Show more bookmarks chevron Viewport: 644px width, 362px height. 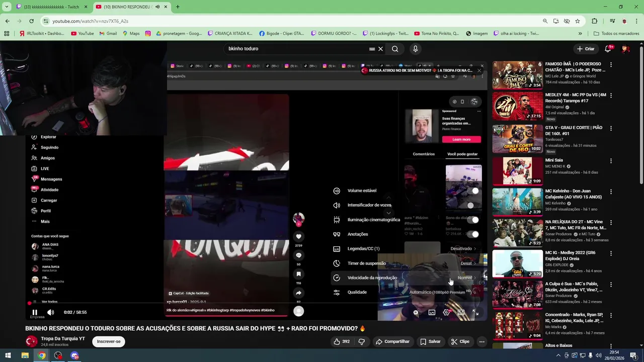coord(580,34)
